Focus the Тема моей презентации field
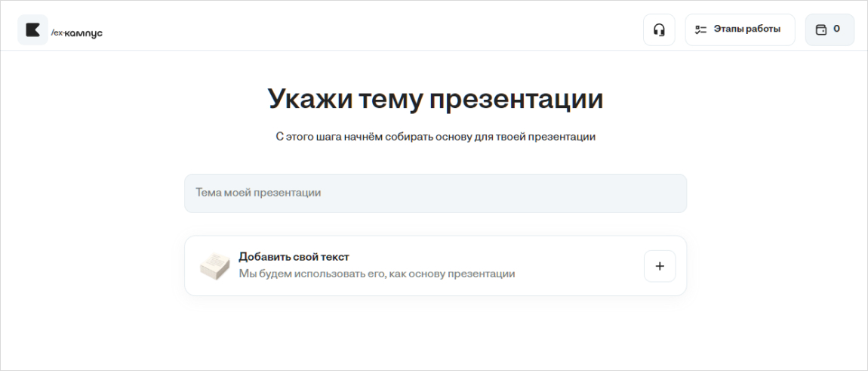Image resolution: width=868 pixels, height=371 pixels. tap(436, 193)
